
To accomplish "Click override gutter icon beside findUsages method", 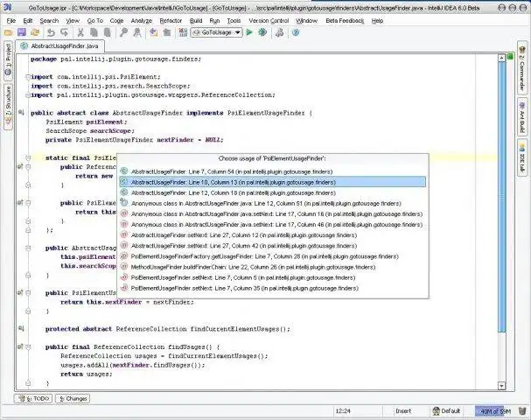I will pyautogui.click(x=20, y=346).
